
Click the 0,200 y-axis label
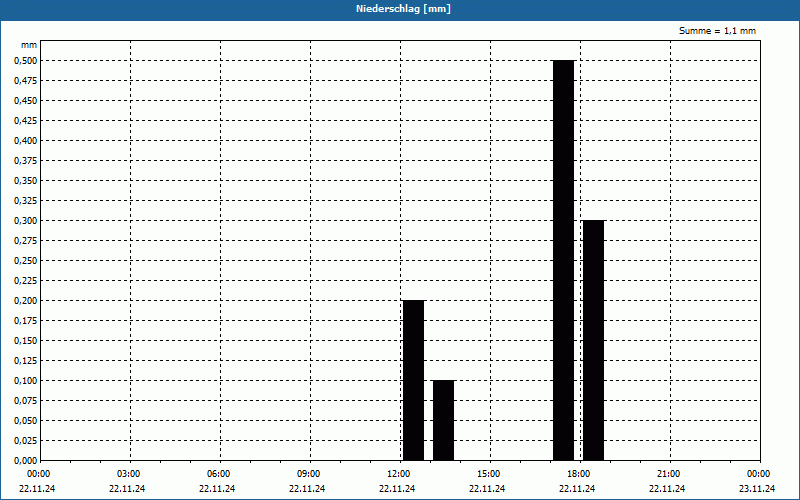(26, 301)
